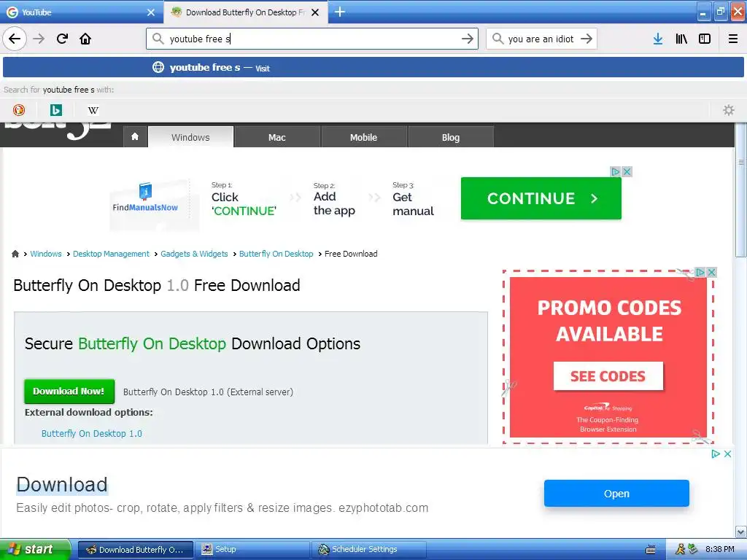Image resolution: width=747 pixels, height=560 pixels.
Task: Toggle the sidebar view icon
Action: (705, 39)
